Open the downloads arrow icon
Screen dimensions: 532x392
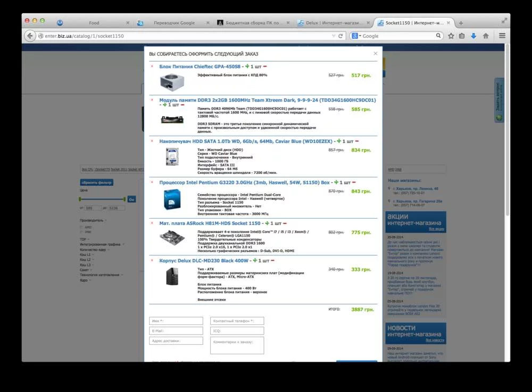tap(473, 36)
